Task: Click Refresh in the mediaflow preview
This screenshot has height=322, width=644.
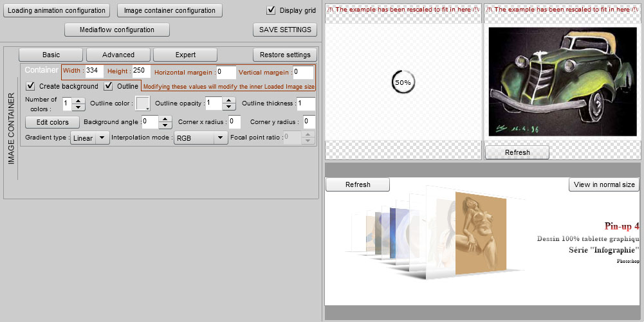Action: pos(358,184)
